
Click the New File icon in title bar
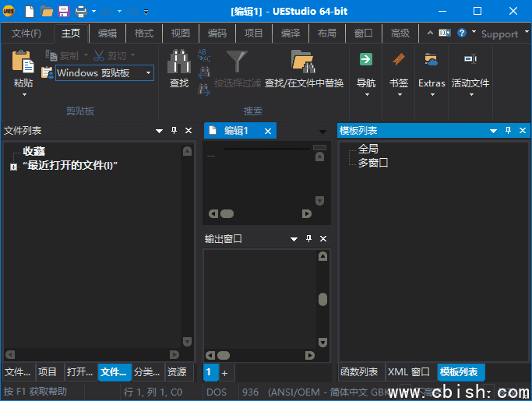tap(30, 11)
